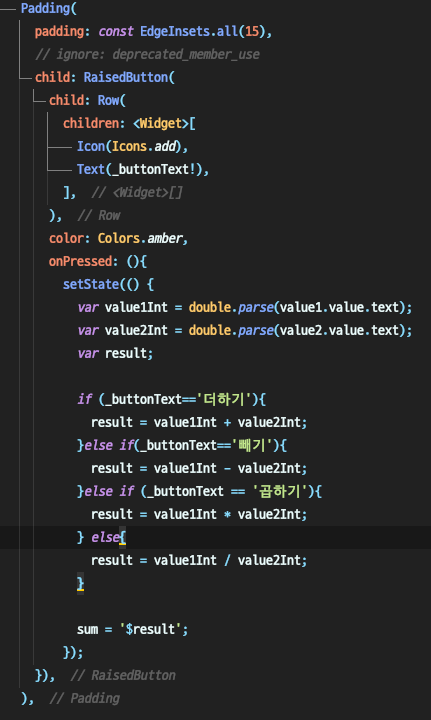
Task: Click 'Row(' in the child: Row line
Action: [112, 100]
